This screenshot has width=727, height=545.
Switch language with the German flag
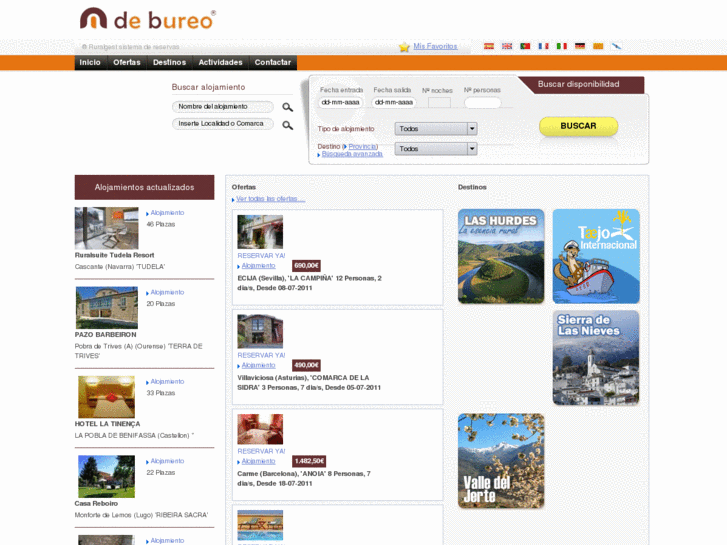pos(580,46)
